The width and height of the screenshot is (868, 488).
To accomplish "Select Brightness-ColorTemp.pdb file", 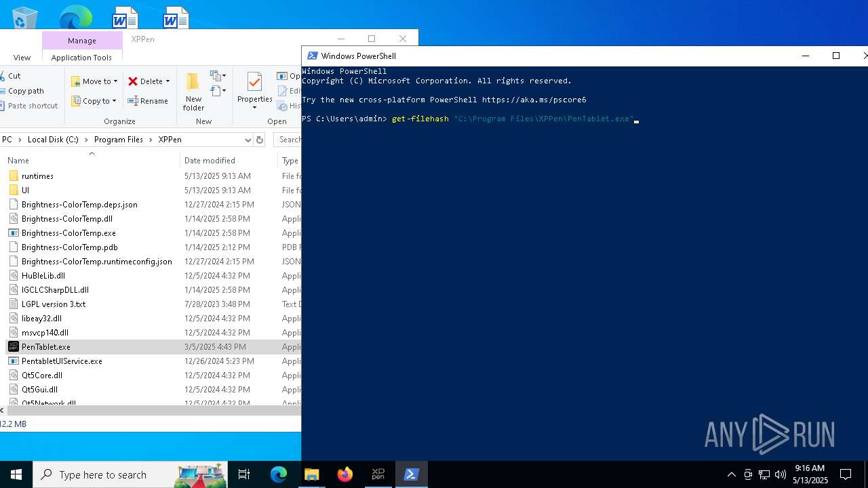I will (69, 247).
